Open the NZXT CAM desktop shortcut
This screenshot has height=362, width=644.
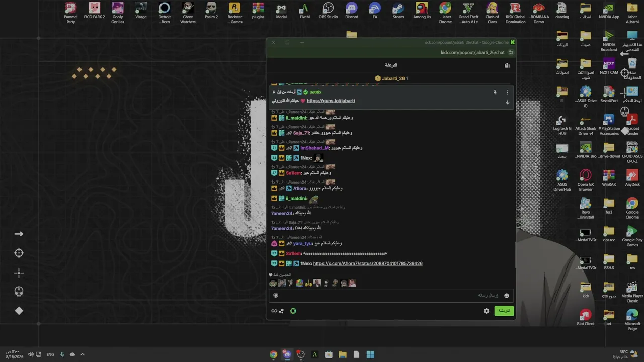point(609,67)
